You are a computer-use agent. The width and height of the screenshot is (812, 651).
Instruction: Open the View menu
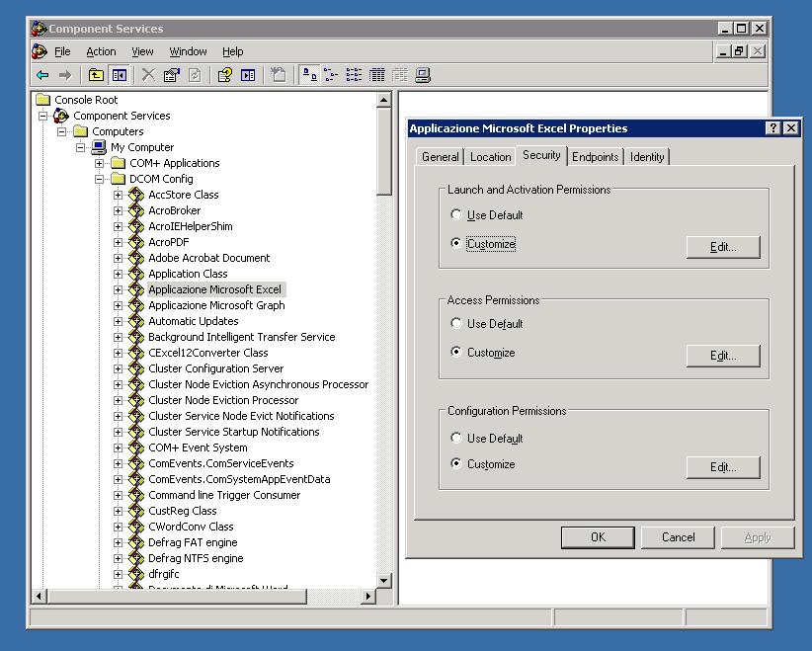142,51
